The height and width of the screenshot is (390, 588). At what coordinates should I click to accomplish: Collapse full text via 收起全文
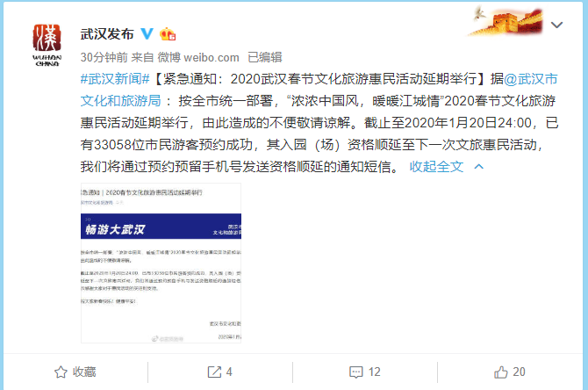436,166
